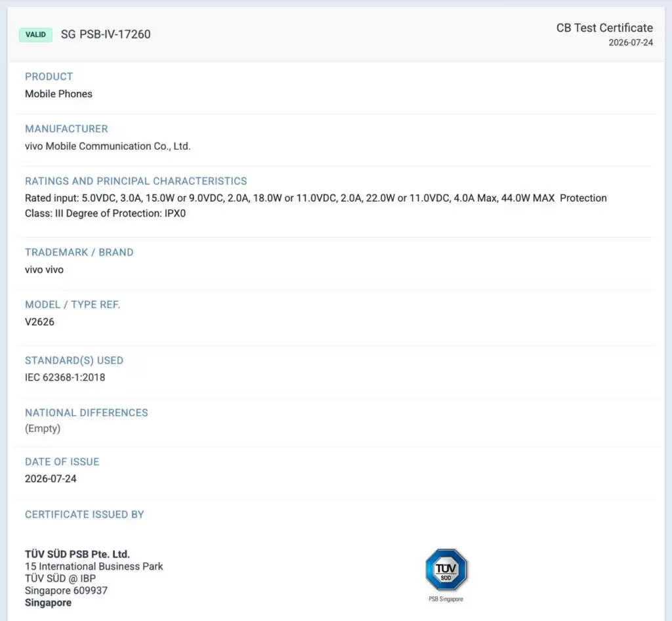Select vivo Mobile Communication Co., Ltd. text
Screen dimensions: 672x621
pyautogui.click(x=108, y=146)
